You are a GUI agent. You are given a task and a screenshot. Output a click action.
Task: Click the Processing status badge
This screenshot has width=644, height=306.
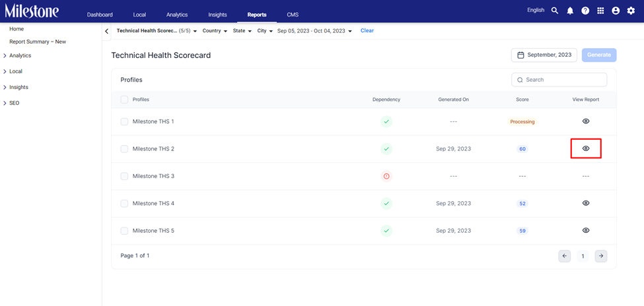(522, 122)
